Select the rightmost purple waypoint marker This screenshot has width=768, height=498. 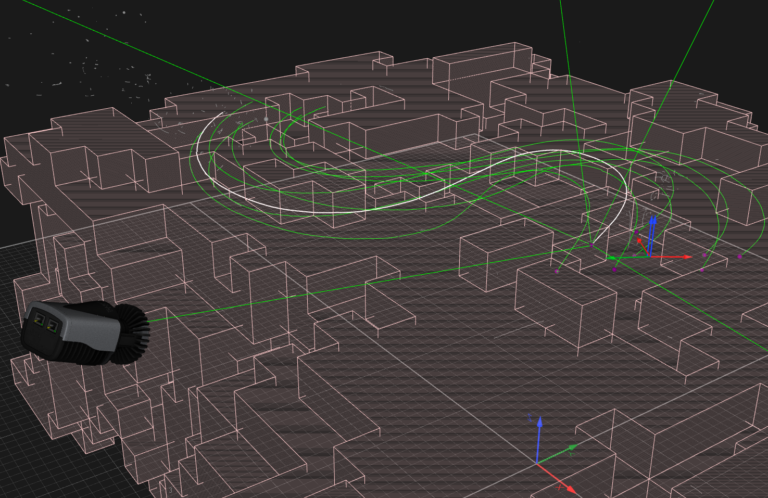740,258
